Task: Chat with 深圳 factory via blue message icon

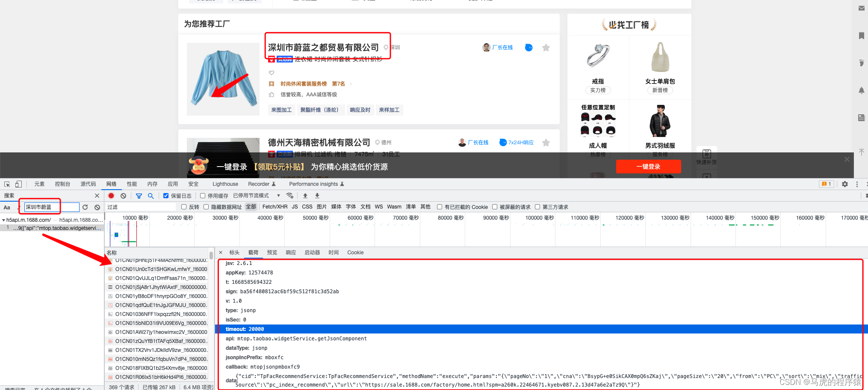Action: 529,48
